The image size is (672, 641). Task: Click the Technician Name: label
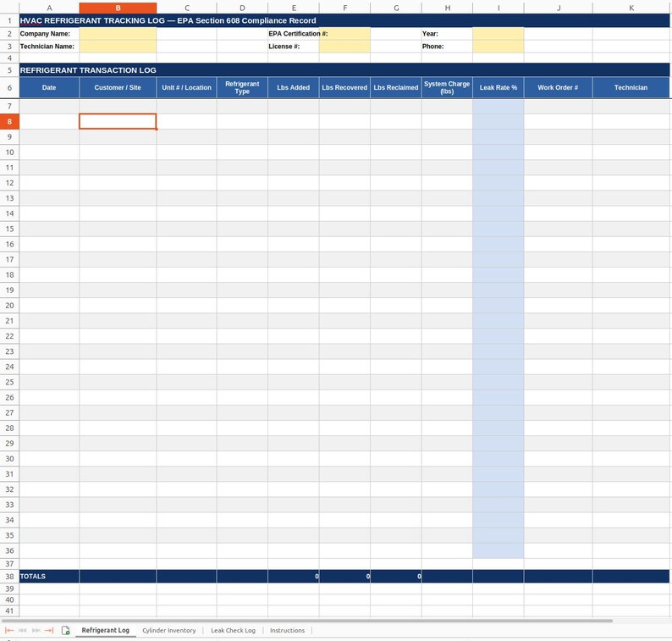pos(47,47)
